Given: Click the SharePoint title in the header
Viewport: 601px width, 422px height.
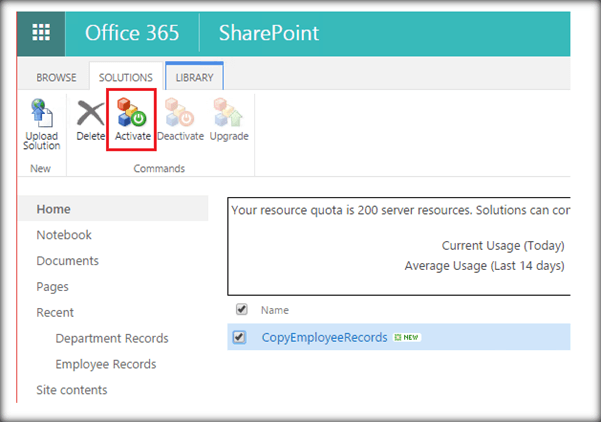Looking at the screenshot, I should tap(269, 33).
